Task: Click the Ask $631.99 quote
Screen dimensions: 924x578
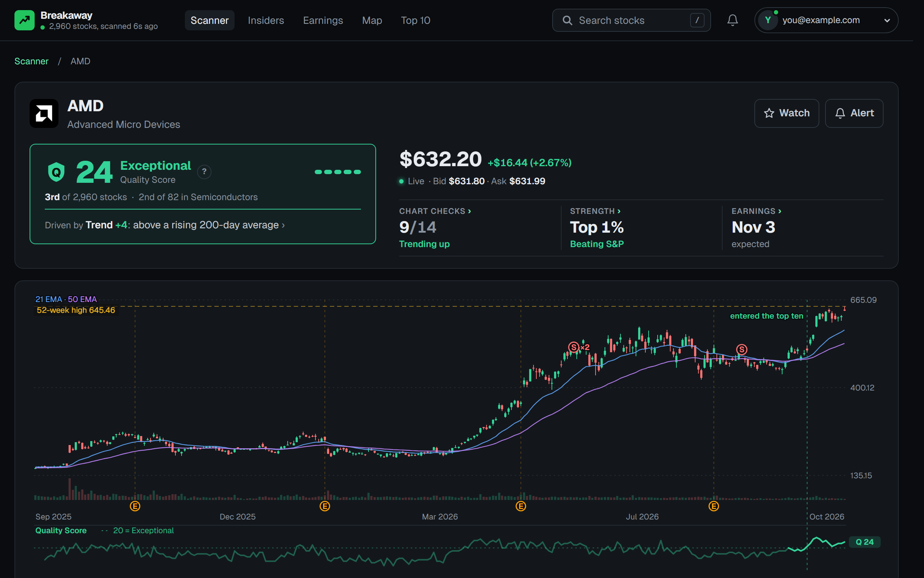Action: point(518,181)
